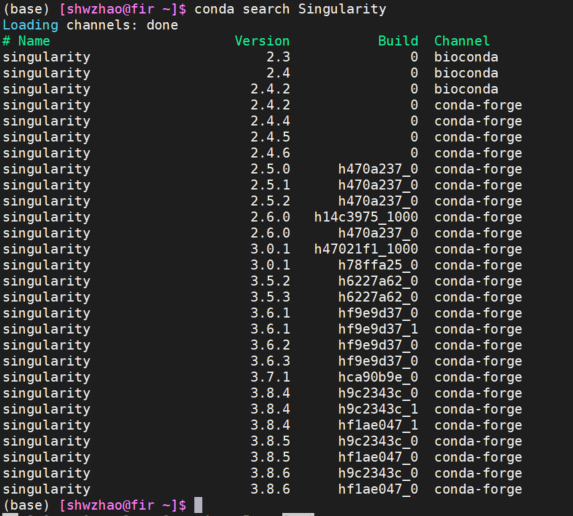This screenshot has height=516, width=573.
Task: Select version 2.5.2 in the list
Action: click(x=270, y=201)
